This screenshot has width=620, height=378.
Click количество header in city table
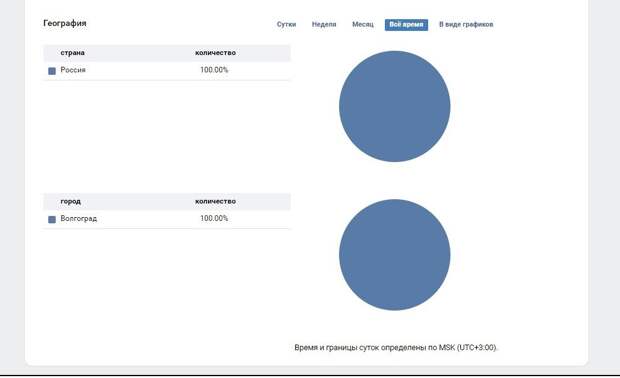coord(215,201)
